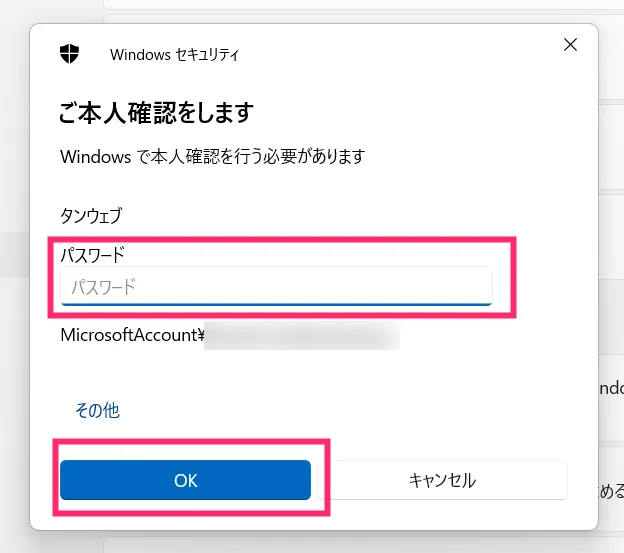Image resolution: width=624 pixels, height=553 pixels.
Task: Click the Windows で本人確認を行う必要があります message
Action: tap(213, 156)
